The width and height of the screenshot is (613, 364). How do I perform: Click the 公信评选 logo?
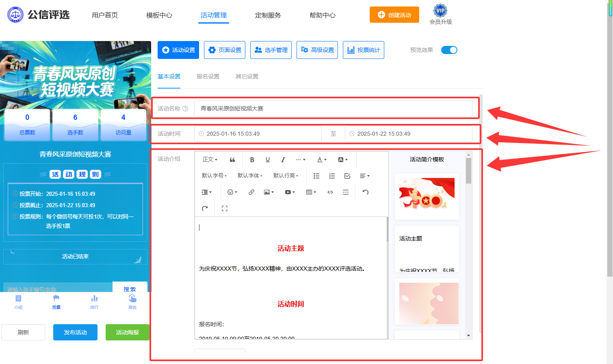[39, 15]
